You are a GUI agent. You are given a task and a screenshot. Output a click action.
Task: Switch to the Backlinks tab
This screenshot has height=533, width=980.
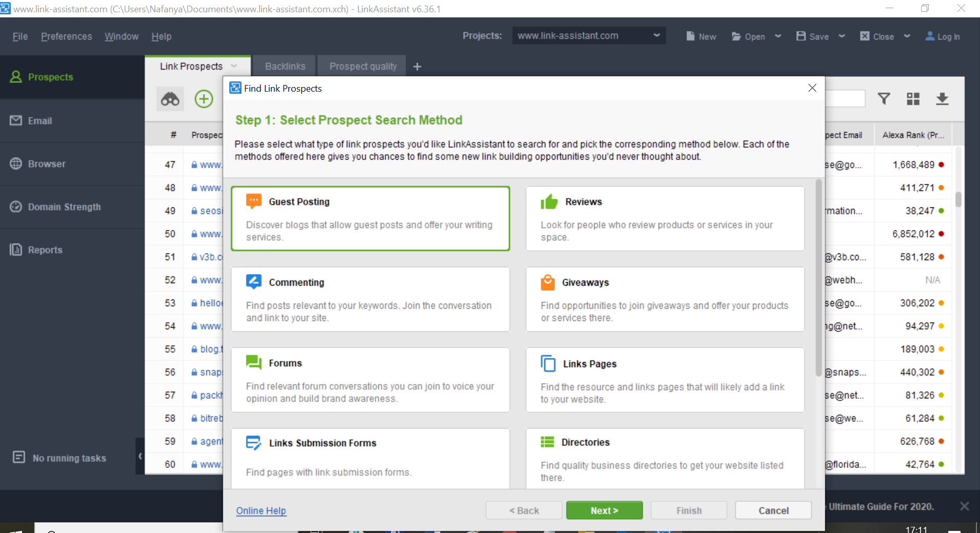point(285,66)
